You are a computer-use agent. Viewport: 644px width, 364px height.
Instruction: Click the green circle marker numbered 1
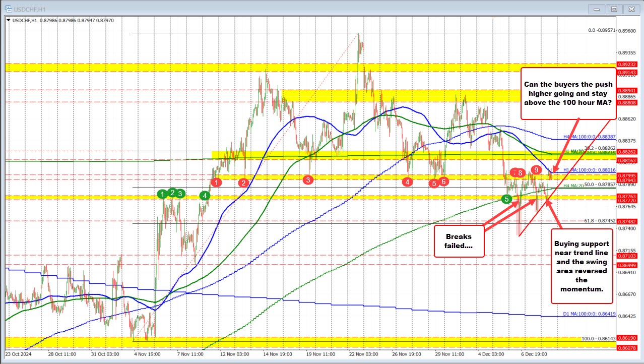click(x=162, y=194)
